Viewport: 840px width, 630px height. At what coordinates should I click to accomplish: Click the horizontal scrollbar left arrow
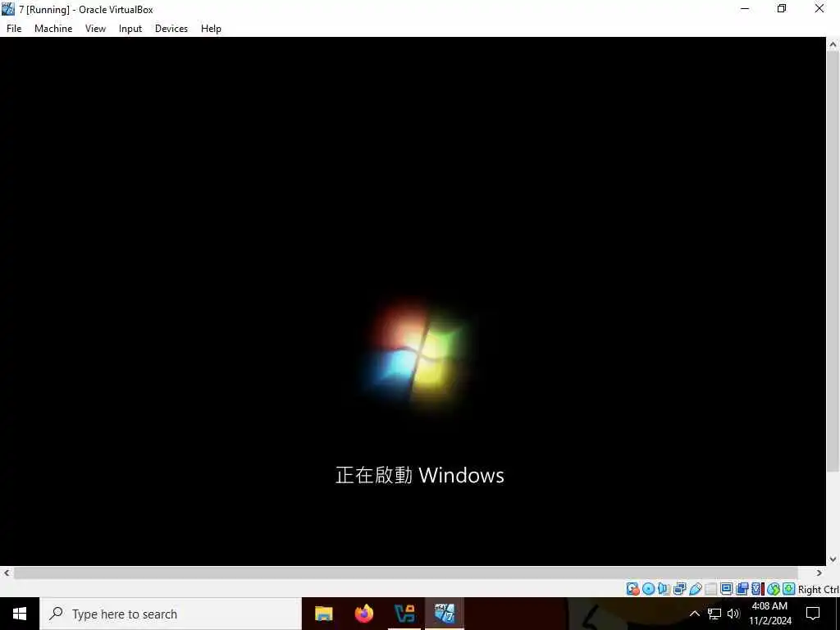(x=7, y=573)
